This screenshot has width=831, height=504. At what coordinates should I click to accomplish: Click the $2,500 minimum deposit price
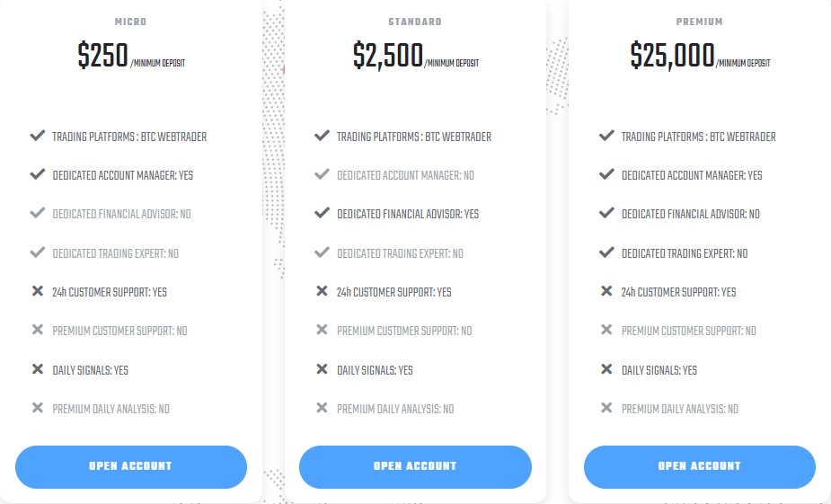(x=388, y=55)
